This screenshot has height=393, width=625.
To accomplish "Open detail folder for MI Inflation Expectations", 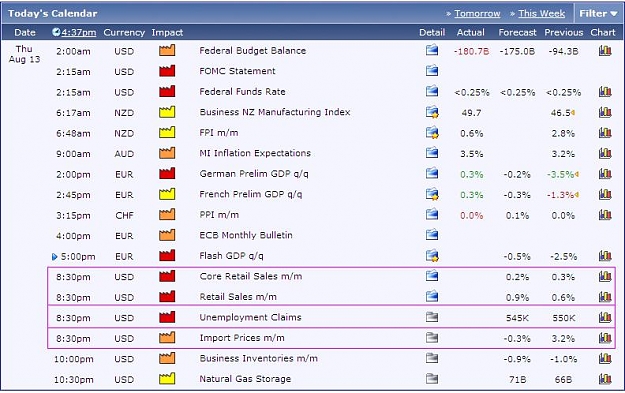I will pyautogui.click(x=432, y=153).
